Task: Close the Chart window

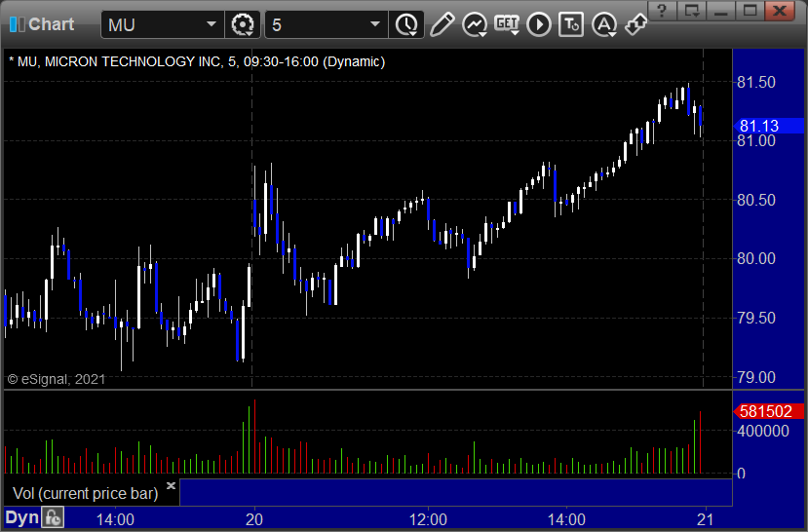Action: point(780,10)
